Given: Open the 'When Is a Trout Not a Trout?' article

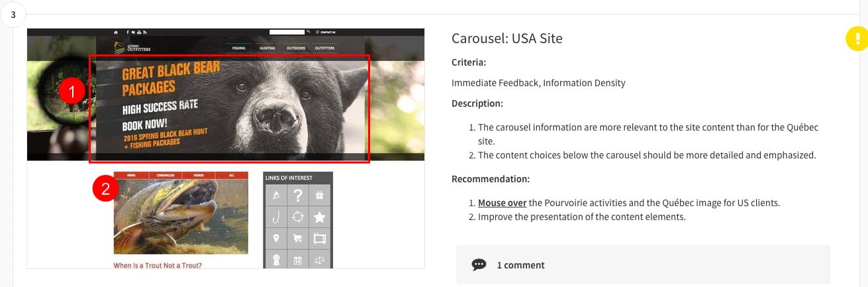Looking at the screenshot, I should (x=158, y=265).
